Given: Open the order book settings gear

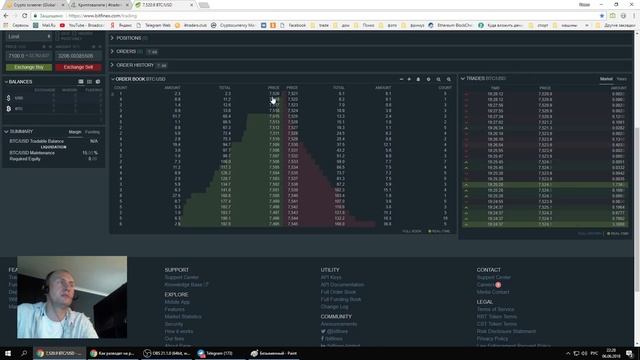Looking at the screenshot, I should pyautogui.click(x=429, y=79).
